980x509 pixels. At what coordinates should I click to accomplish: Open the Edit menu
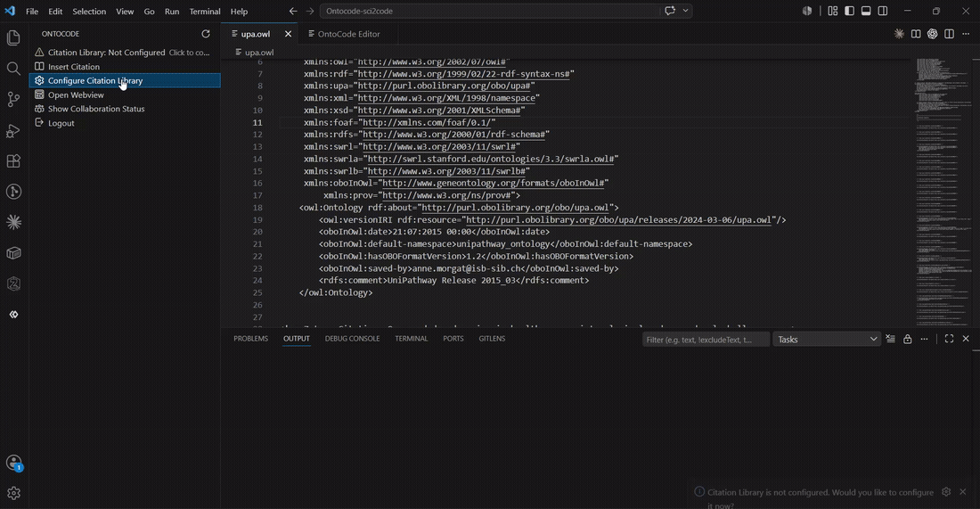coord(55,12)
